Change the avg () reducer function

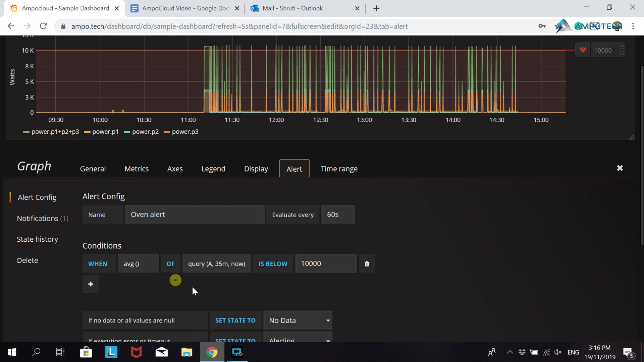[x=138, y=264]
